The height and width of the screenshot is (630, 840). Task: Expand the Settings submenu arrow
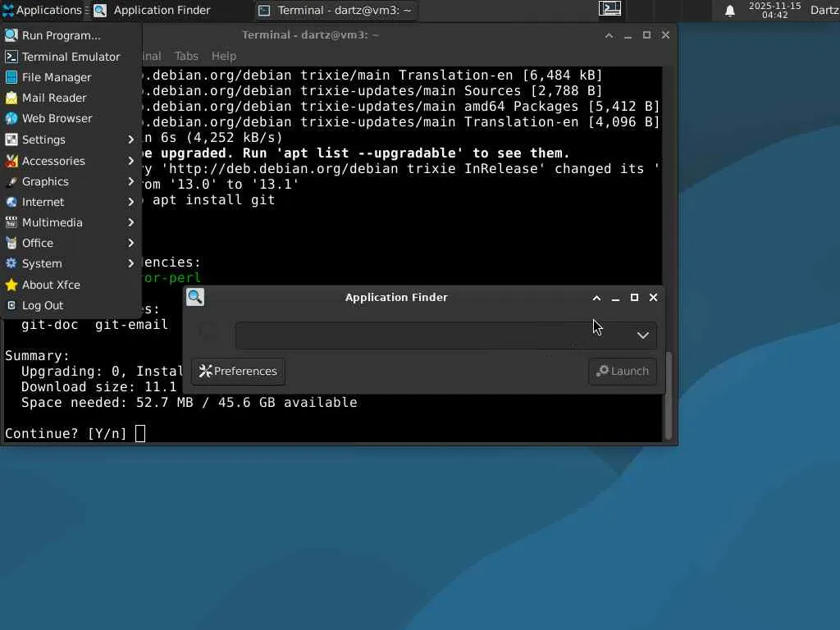tap(130, 139)
